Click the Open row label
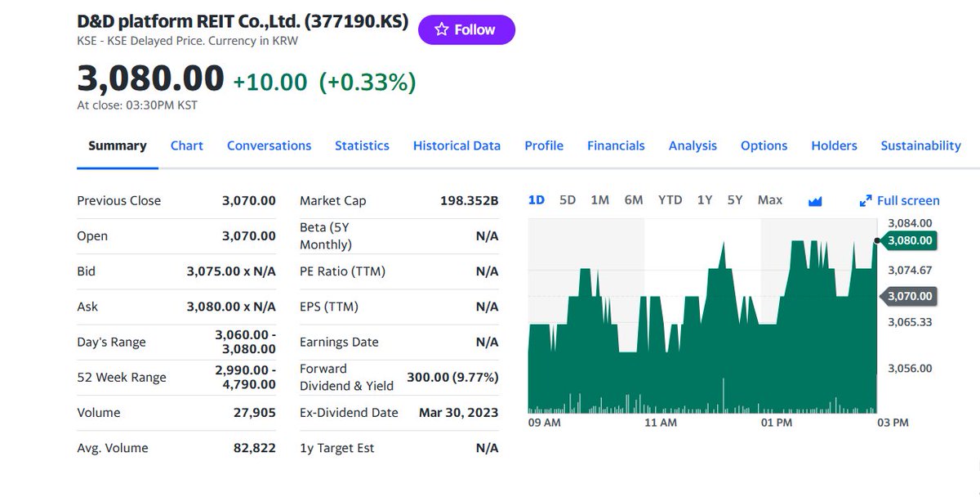The image size is (980, 497). [x=92, y=236]
